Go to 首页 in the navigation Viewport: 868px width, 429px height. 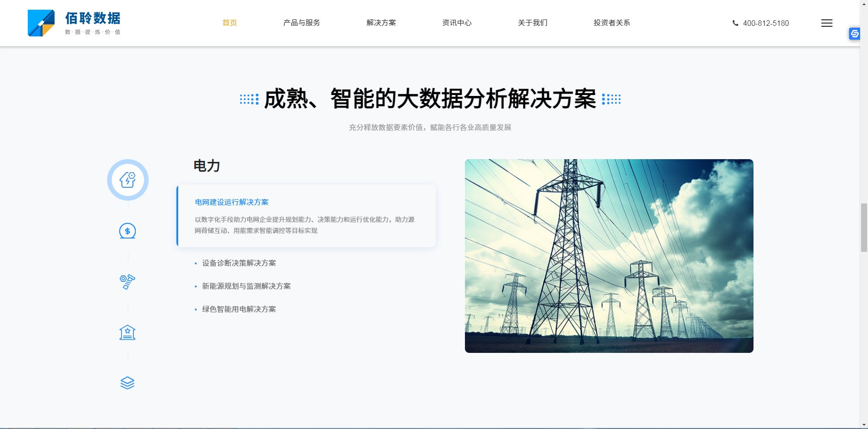[x=229, y=23]
